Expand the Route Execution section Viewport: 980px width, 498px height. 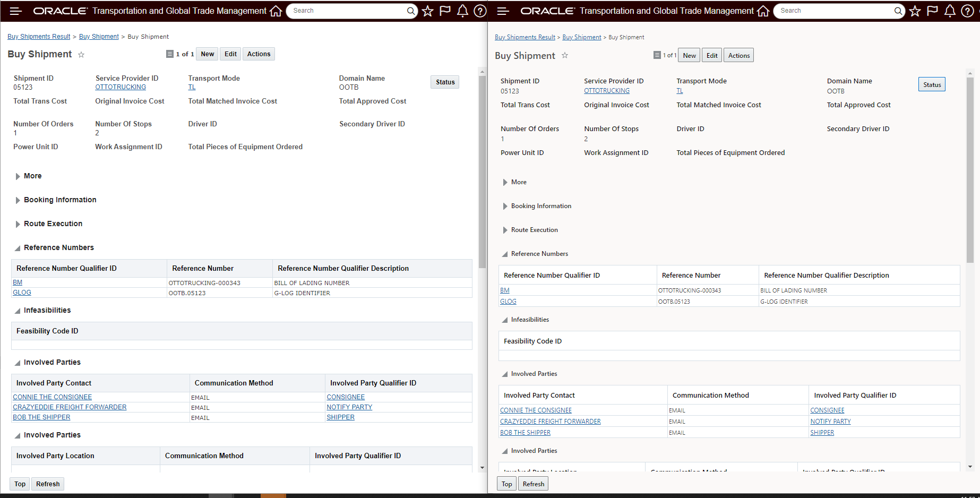tap(18, 224)
